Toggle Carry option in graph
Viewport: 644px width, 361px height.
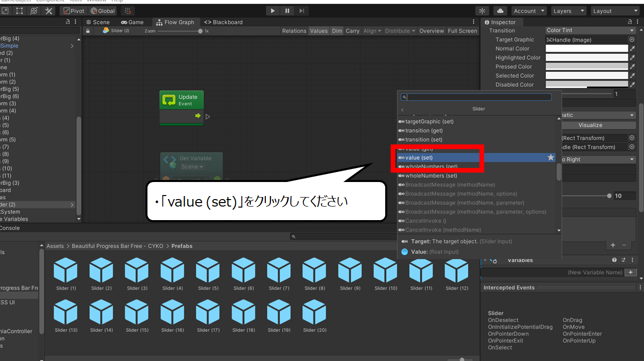[353, 31]
